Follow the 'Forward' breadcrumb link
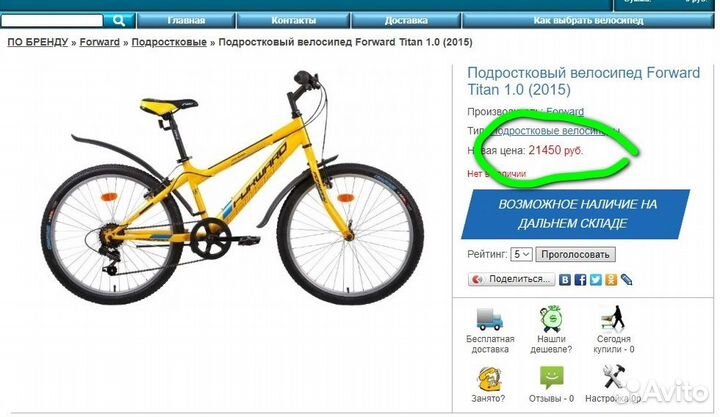 pyautogui.click(x=100, y=42)
